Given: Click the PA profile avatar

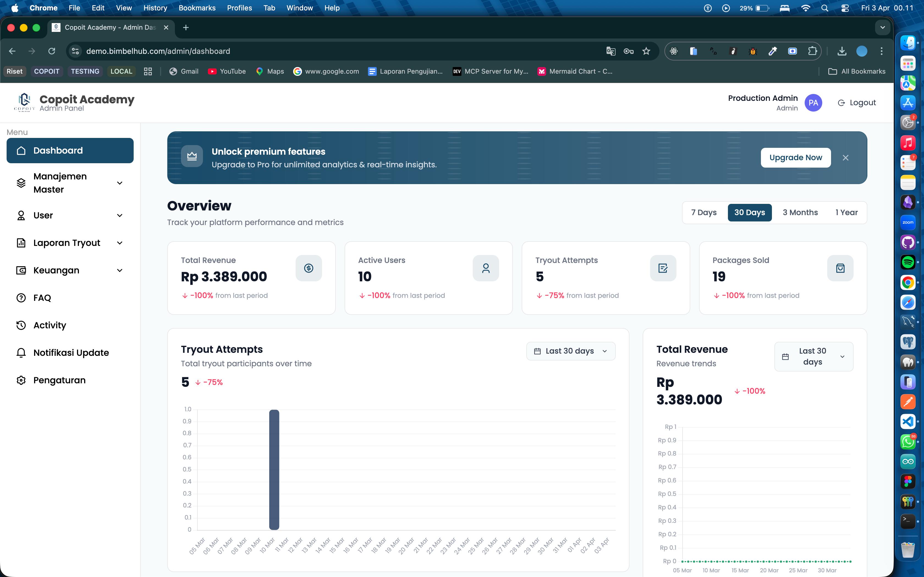Looking at the screenshot, I should [x=813, y=103].
